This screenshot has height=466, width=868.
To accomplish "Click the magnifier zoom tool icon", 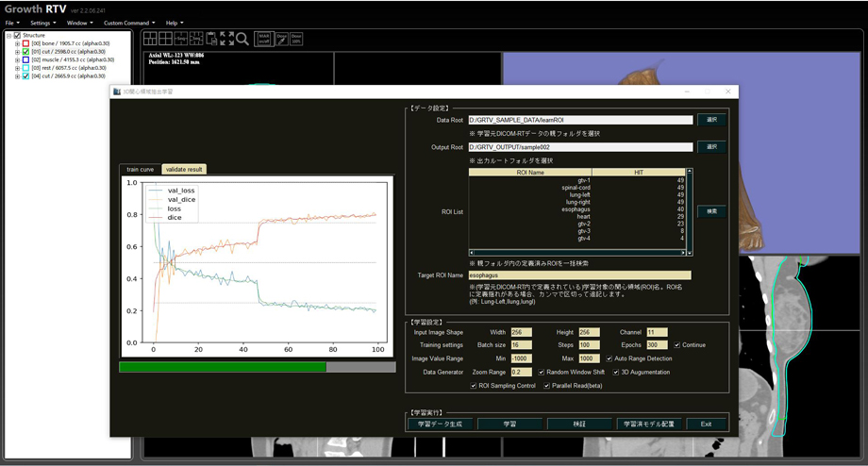I will (242, 39).
